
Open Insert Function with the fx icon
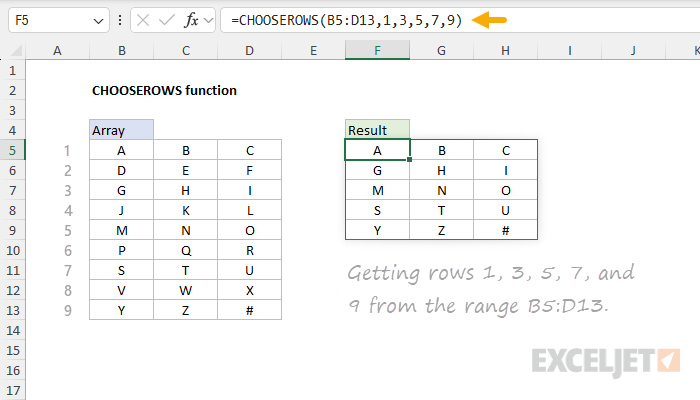pos(191,20)
